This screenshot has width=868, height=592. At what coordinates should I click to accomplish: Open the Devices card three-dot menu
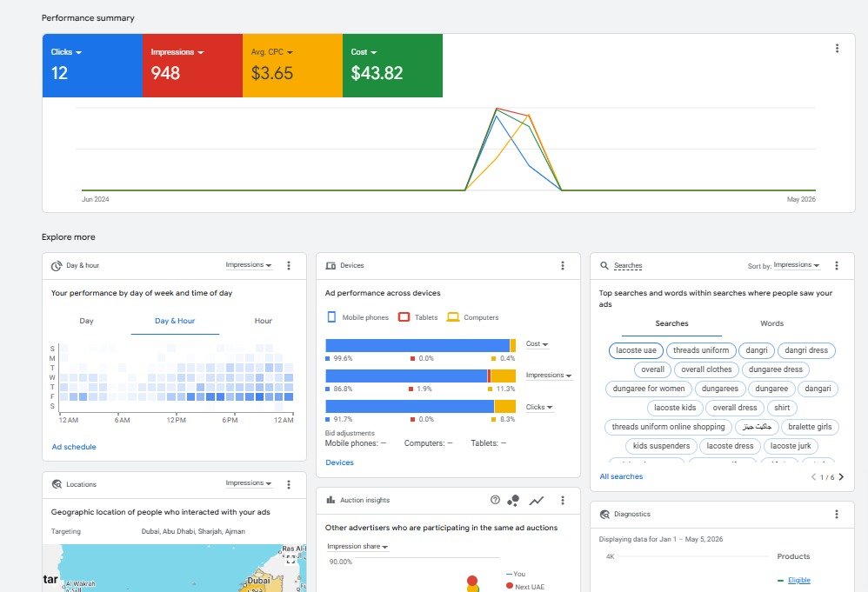[563, 265]
